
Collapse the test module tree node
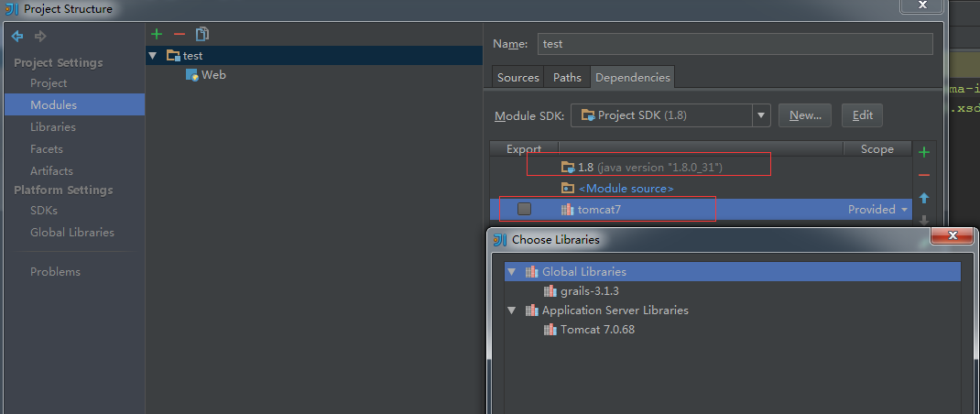tap(153, 56)
